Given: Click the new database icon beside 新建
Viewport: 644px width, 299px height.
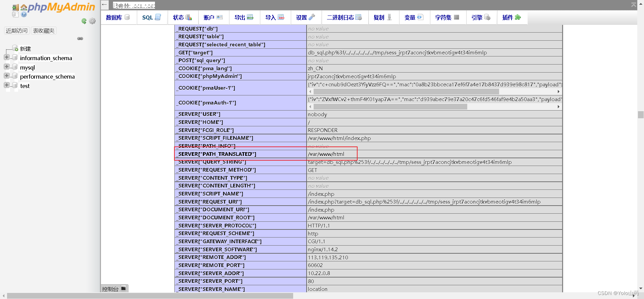Looking at the screenshot, I should tap(15, 48).
